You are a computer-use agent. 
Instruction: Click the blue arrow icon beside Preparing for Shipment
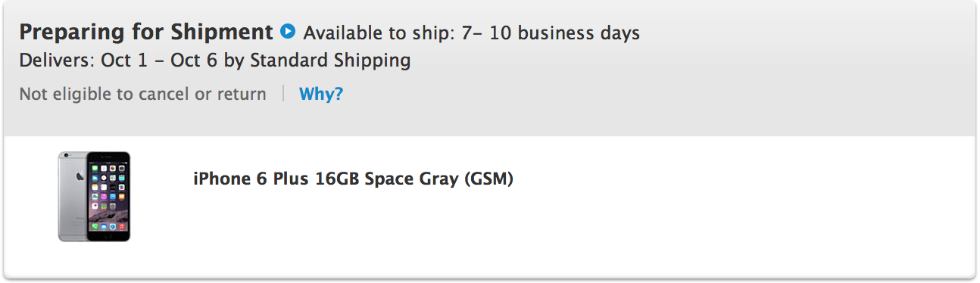click(288, 33)
